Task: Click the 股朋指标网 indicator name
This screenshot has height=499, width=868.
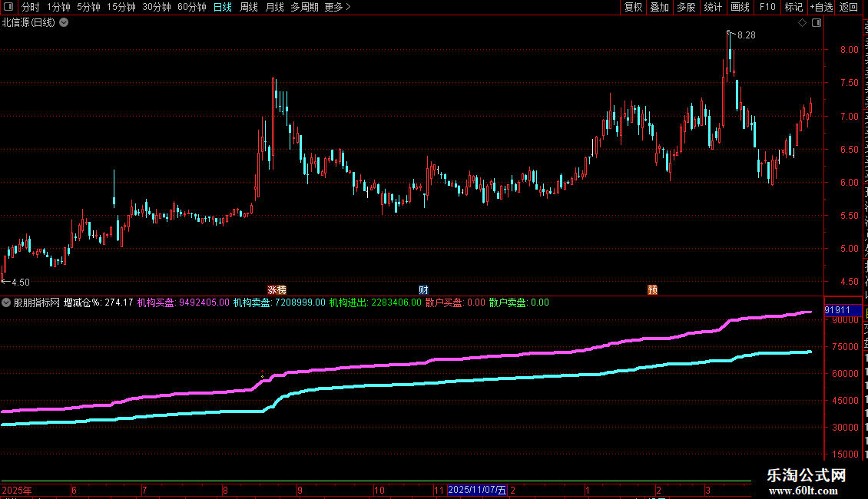Action: [37, 302]
